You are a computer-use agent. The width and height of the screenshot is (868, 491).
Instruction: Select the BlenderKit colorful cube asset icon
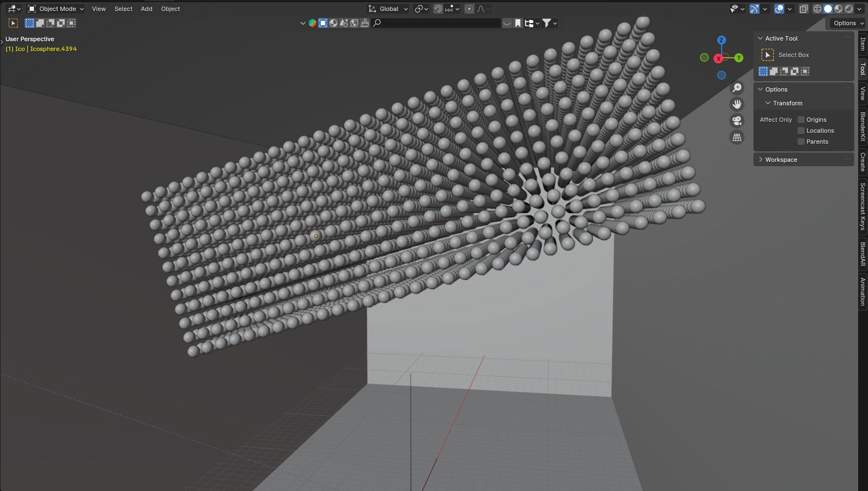[x=313, y=23]
